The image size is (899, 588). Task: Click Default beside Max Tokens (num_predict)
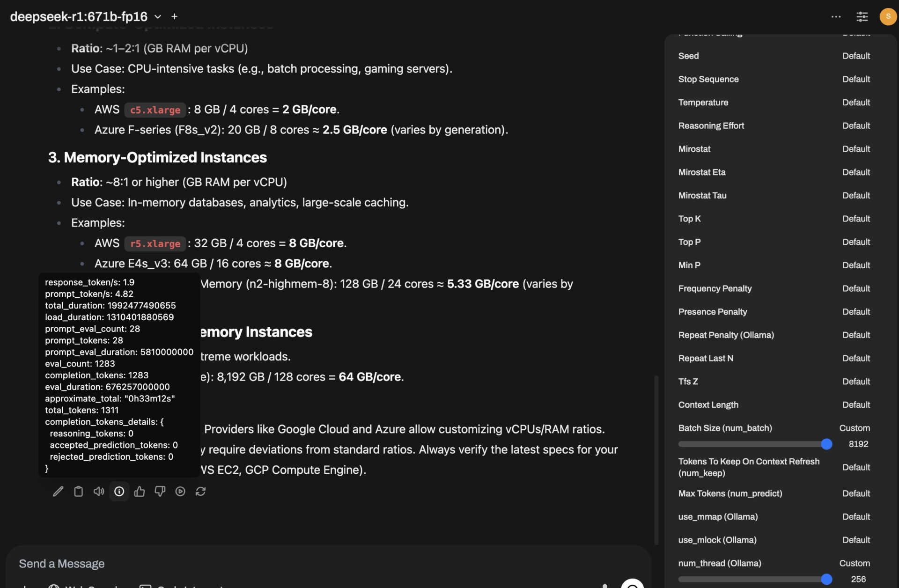point(856,493)
